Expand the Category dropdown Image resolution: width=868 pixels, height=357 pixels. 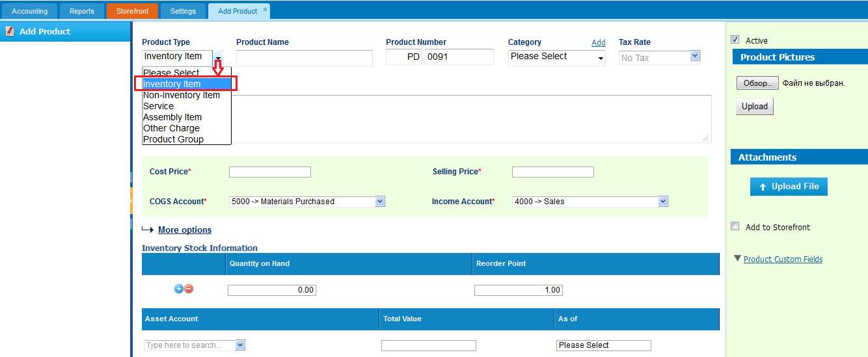(557, 58)
